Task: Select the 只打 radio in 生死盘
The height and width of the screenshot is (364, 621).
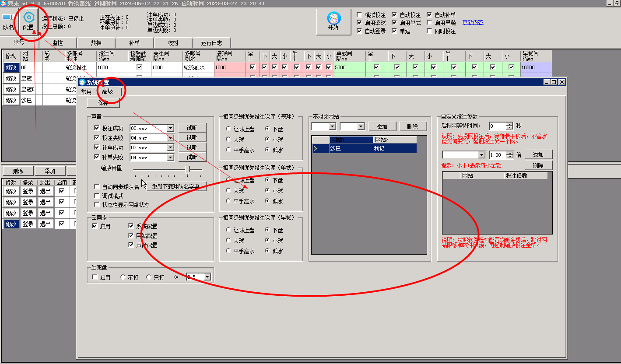Action: point(149,277)
